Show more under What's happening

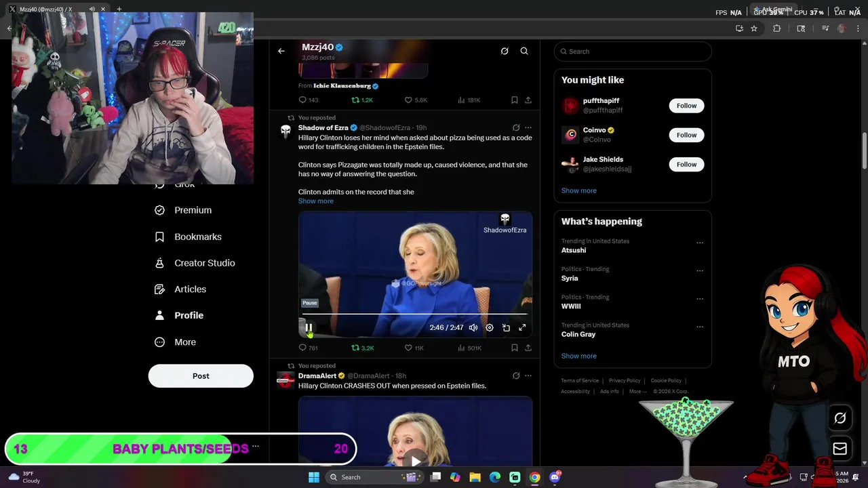(x=579, y=356)
